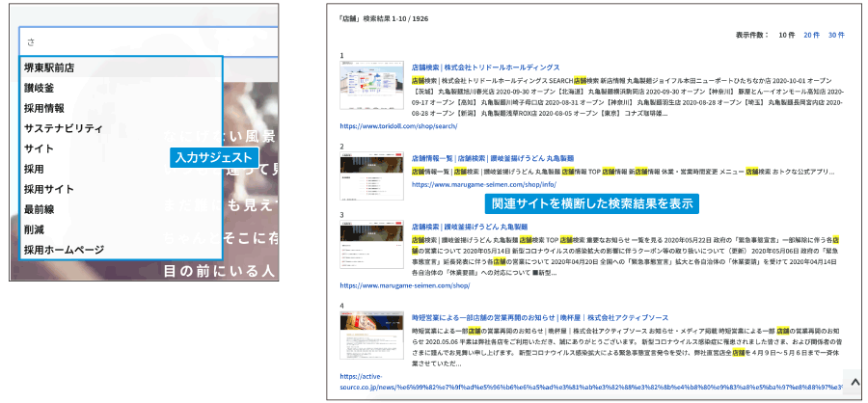Open result title 店舗情報一覧 | 店舗検索 丸亀製麺
This screenshot has height=403, width=868.
click(493, 158)
